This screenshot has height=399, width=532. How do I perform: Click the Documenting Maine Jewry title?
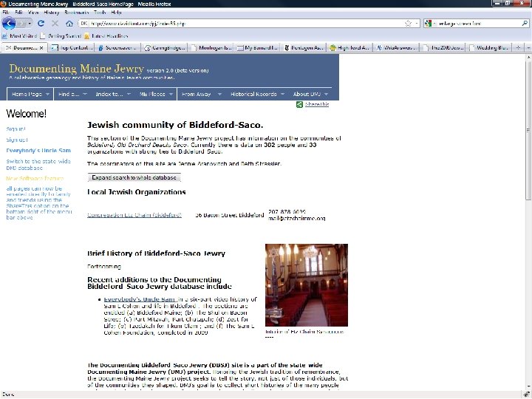[x=77, y=69]
